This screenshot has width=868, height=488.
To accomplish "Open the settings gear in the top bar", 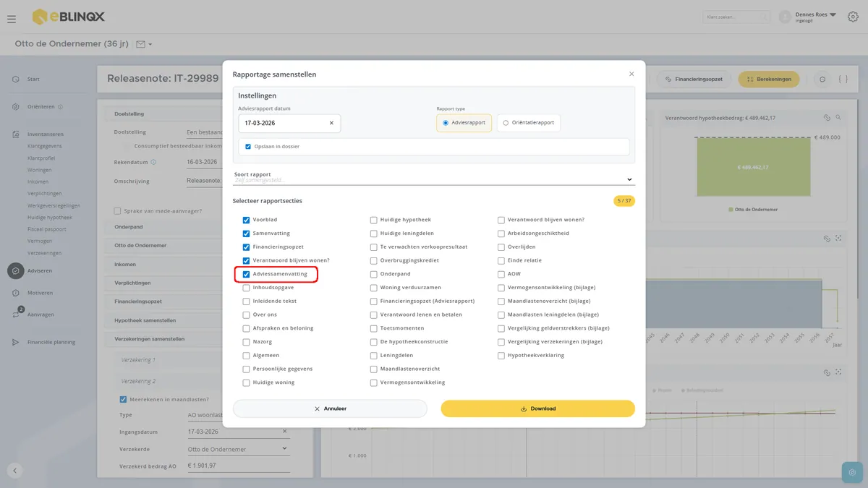I will [853, 17].
